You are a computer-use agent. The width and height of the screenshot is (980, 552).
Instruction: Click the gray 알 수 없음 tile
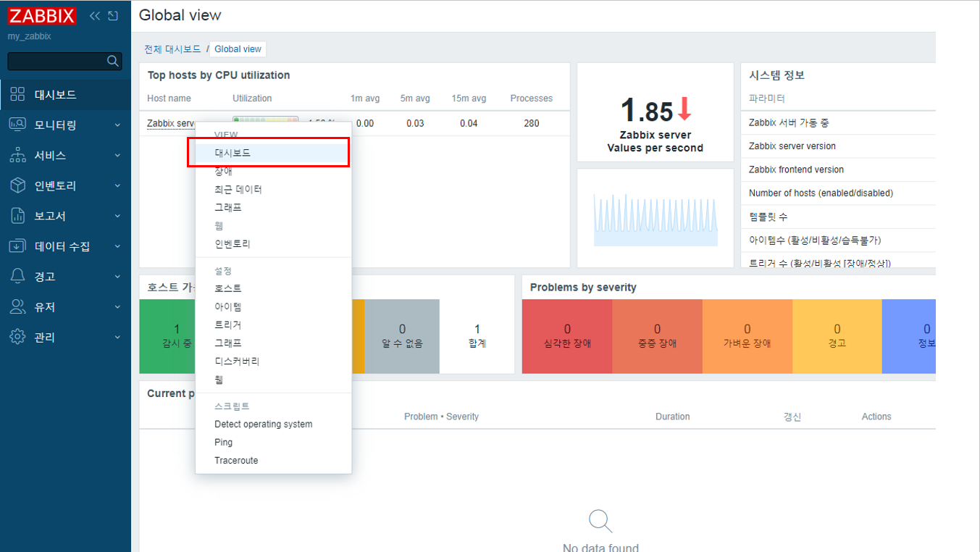point(402,336)
